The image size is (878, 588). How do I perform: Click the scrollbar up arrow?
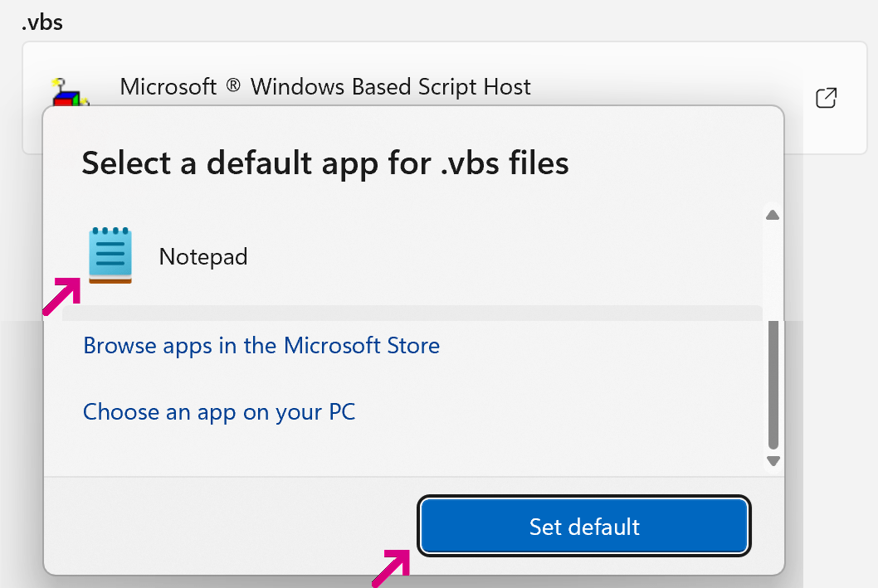773,215
